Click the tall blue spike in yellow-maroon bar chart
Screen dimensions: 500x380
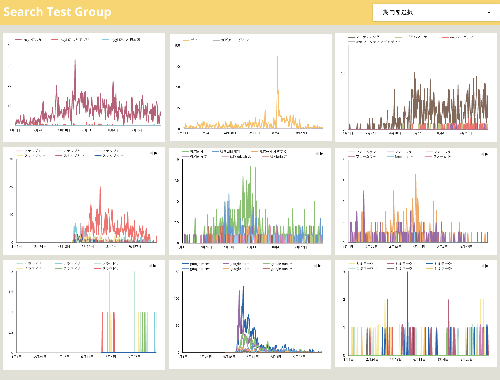(x=407, y=273)
